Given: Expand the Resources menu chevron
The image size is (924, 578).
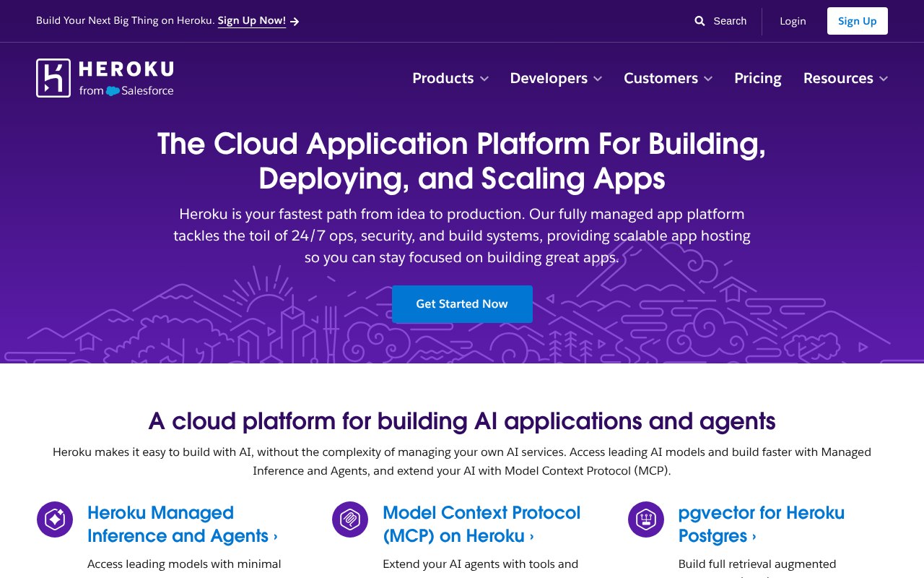Looking at the screenshot, I should tap(884, 79).
